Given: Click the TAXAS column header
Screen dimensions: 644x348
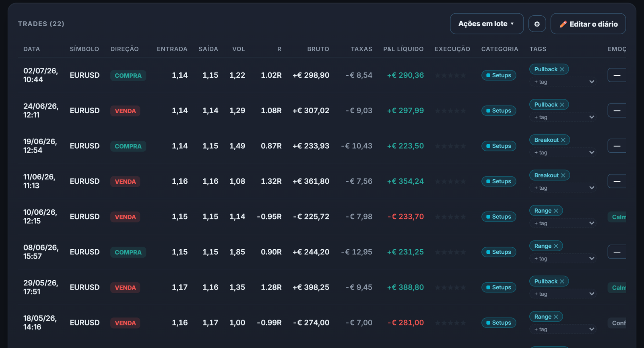Looking at the screenshot, I should pyautogui.click(x=361, y=49).
